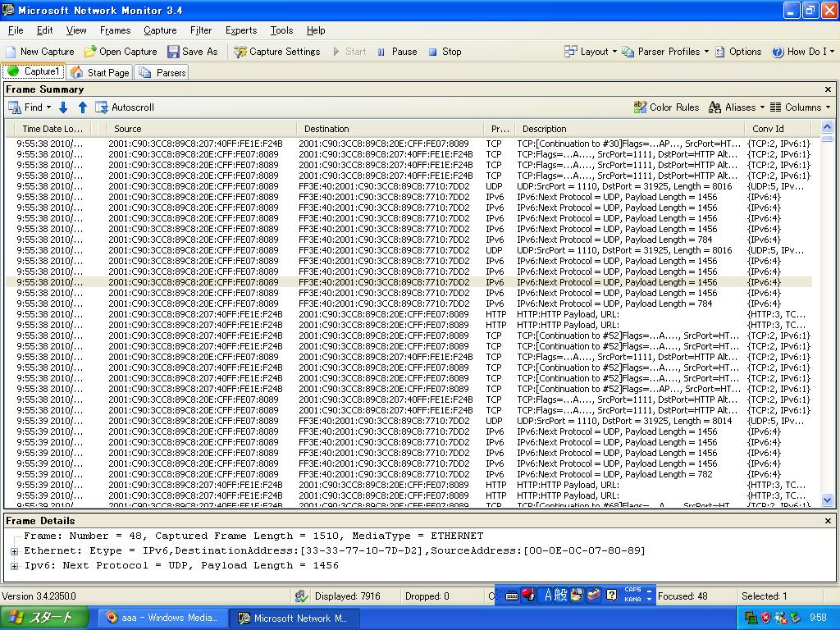Switch to the Start Page tab
The width and height of the screenshot is (840, 630).
click(x=99, y=72)
